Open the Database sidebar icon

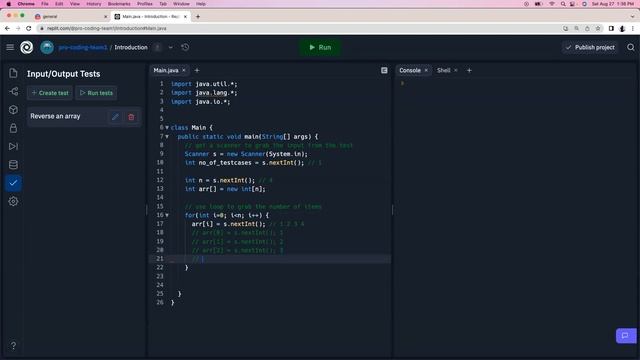point(13,165)
